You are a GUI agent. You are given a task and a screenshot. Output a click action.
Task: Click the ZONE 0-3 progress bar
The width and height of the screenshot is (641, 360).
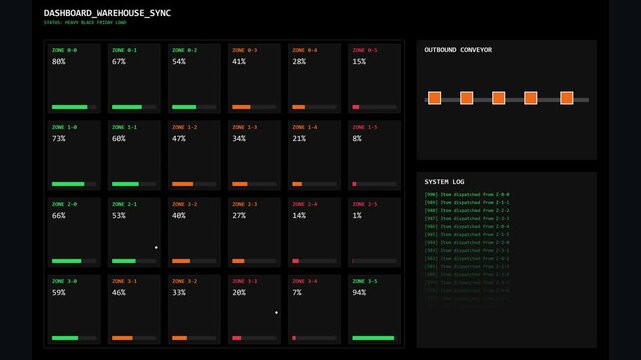[254, 107]
